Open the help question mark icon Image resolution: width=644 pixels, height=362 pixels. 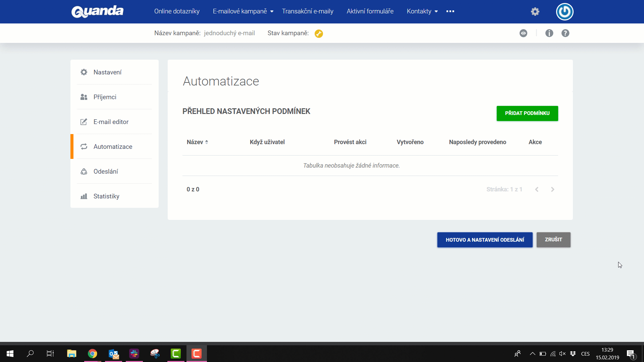click(x=565, y=33)
